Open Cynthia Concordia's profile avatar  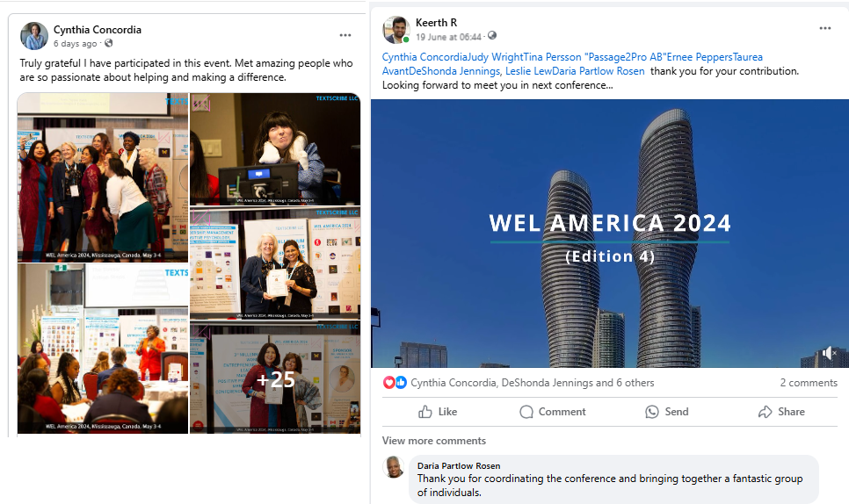click(x=34, y=36)
